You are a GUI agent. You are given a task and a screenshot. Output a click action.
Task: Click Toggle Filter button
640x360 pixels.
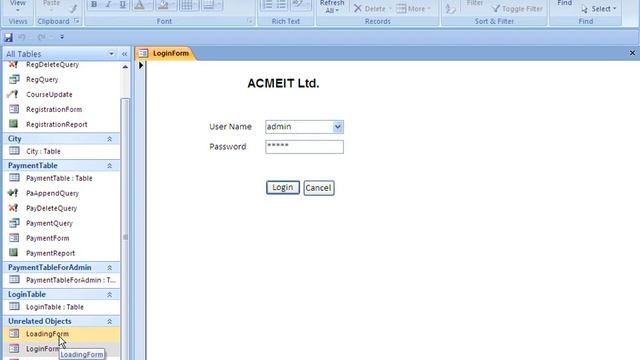pyautogui.click(x=517, y=9)
